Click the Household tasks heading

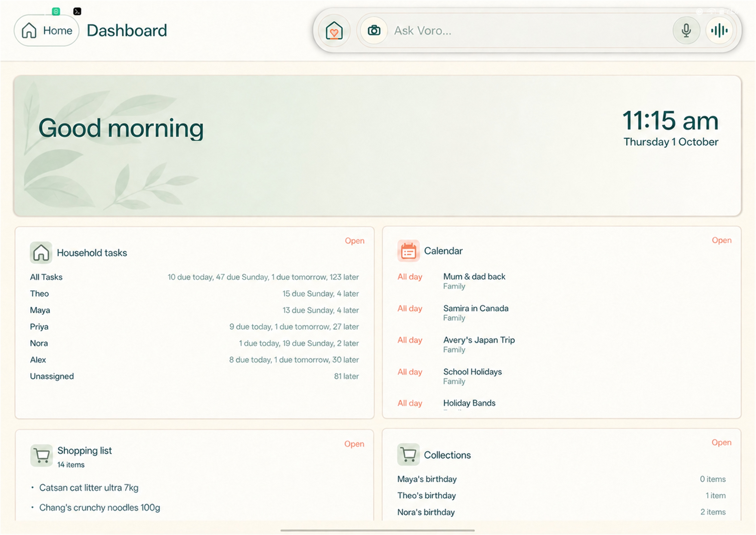92,253
